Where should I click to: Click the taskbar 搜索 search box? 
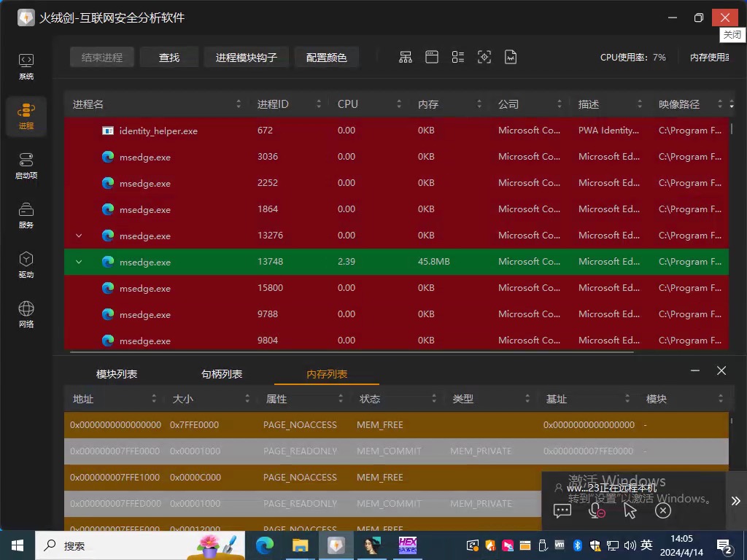click(141, 545)
